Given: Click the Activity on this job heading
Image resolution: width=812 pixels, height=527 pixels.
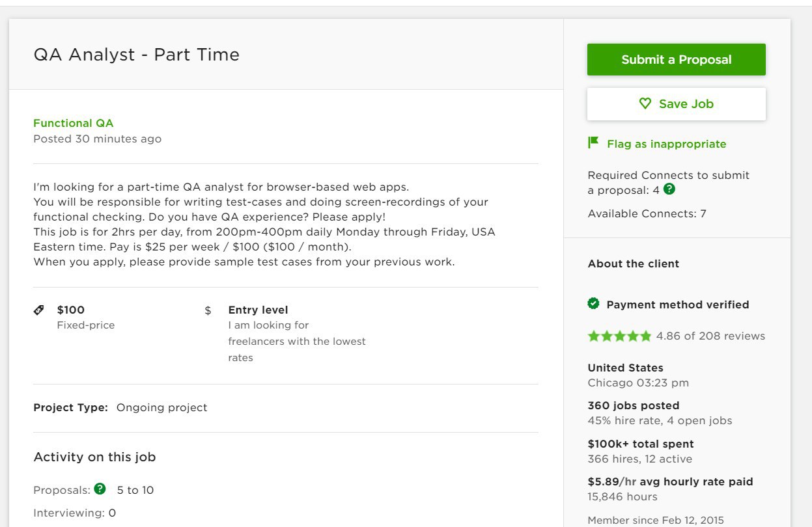Looking at the screenshot, I should pyautogui.click(x=94, y=457).
